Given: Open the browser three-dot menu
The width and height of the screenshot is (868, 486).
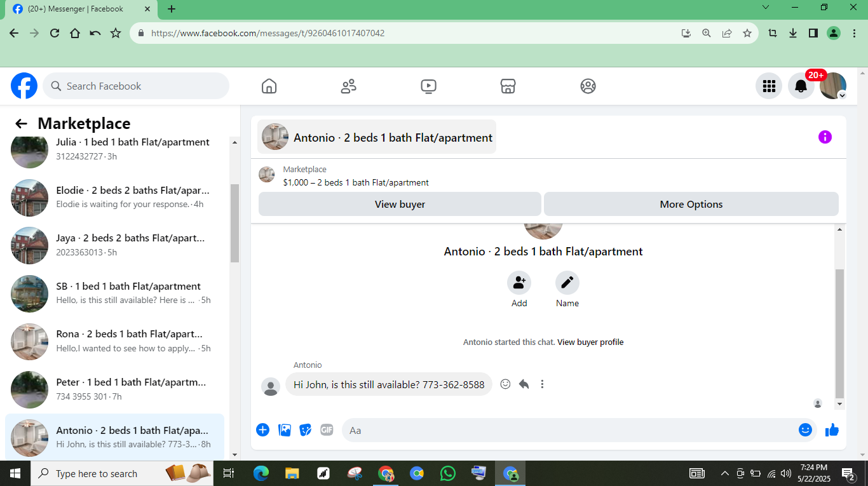Looking at the screenshot, I should pos(854,33).
